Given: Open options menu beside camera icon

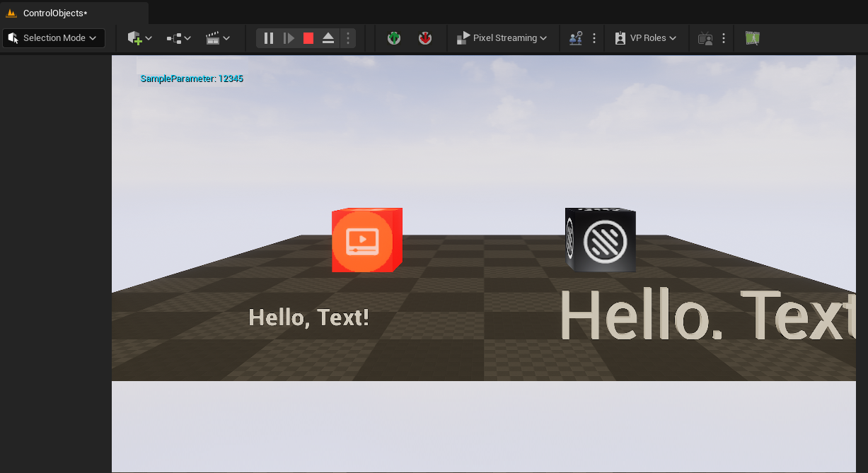Looking at the screenshot, I should coord(724,38).
